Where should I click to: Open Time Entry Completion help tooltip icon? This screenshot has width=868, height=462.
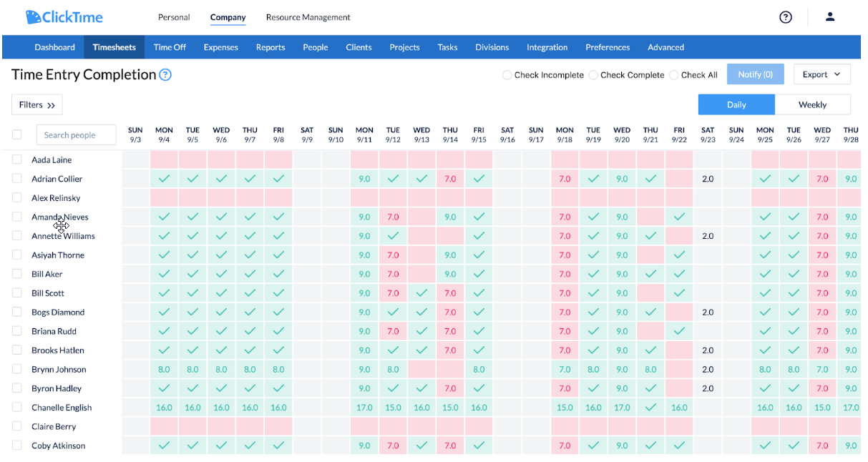(x=165, y=74)
